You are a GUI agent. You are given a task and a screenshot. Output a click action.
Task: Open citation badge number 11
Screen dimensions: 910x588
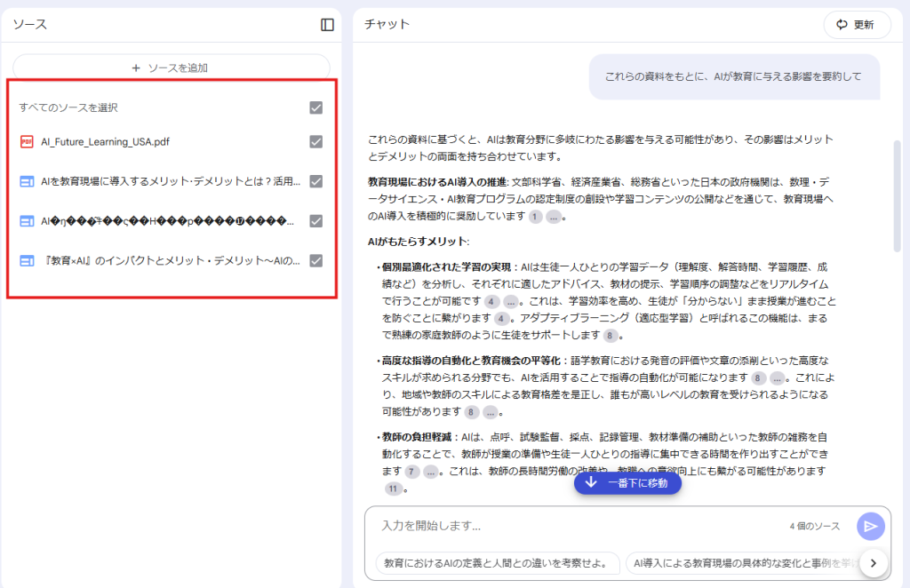point(394,489)
